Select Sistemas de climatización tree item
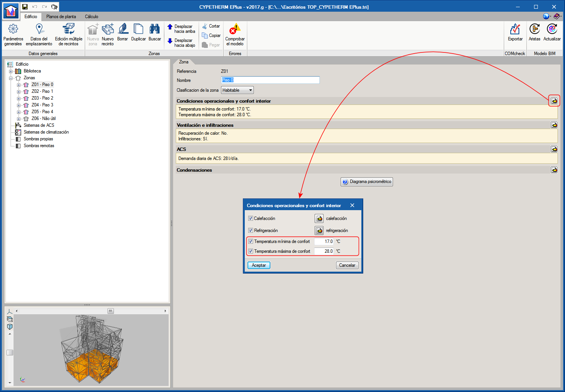The width and height of the screenshot is (565, 392). pyautogui.click(x=46, y=132)
